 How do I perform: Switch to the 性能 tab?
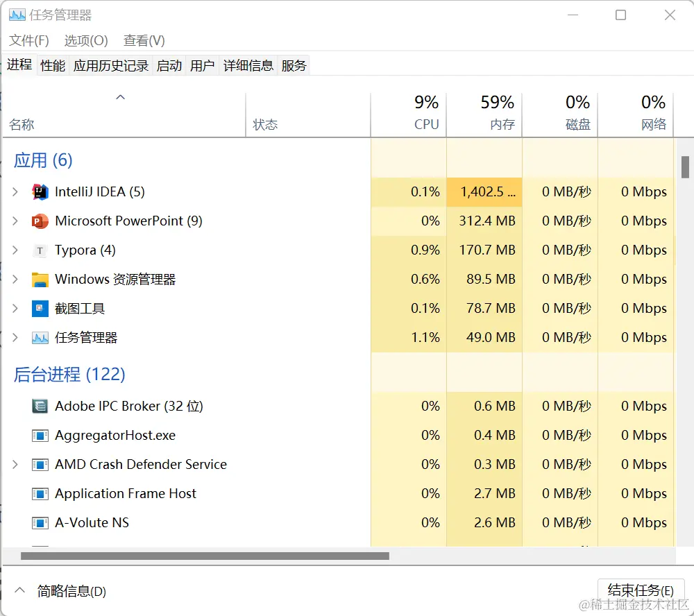[x=53, y=65]
